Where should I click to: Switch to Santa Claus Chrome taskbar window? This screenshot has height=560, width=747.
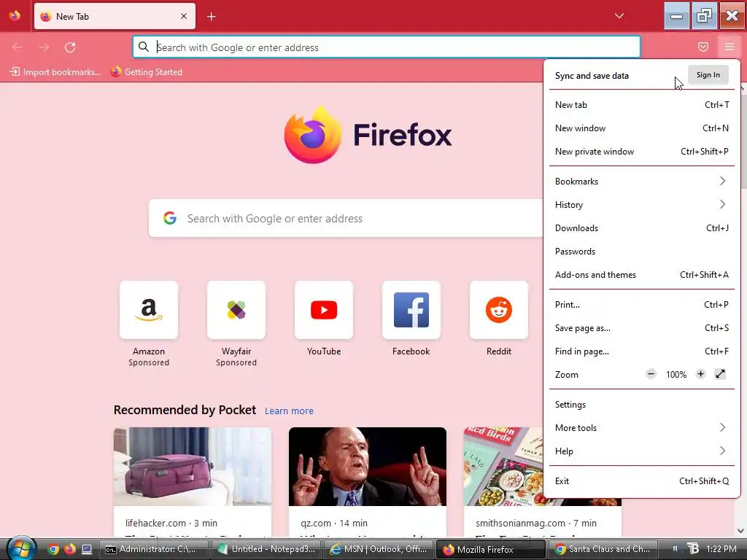603,549
